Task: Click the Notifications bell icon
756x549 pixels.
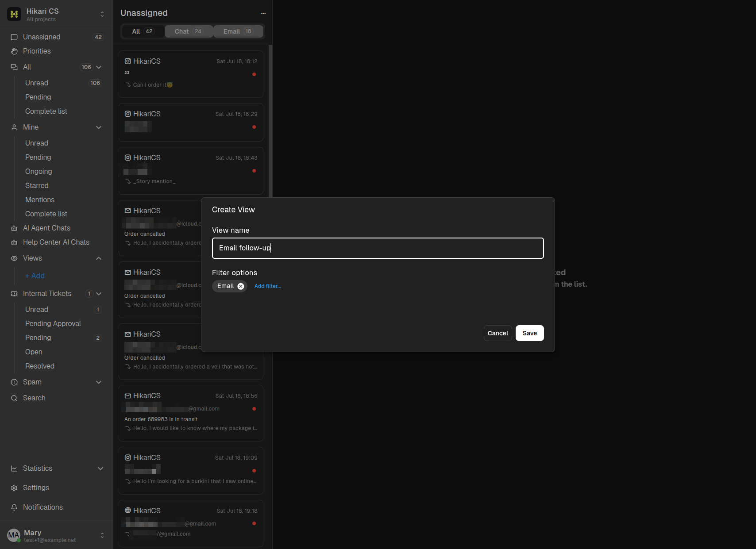Action: [14, 507]
